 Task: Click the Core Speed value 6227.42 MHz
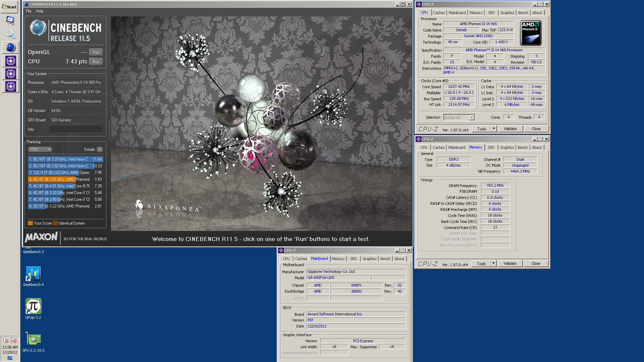tap(459, 86)
